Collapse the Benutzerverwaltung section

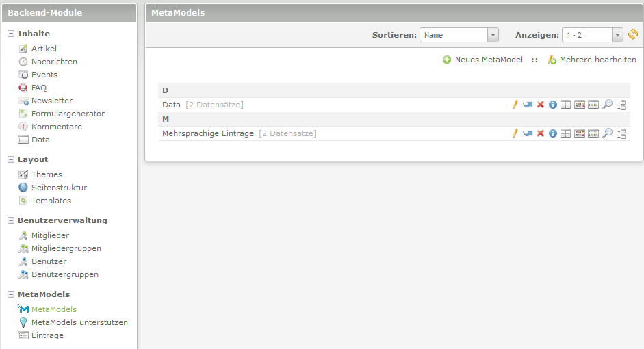pos(11,220)
